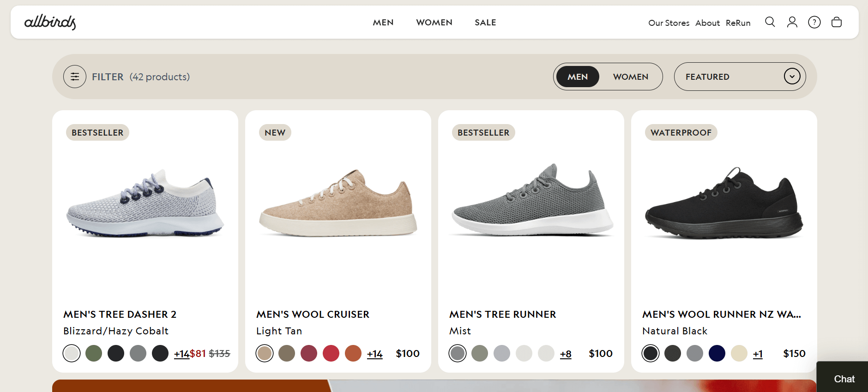Click the WATERPROOF badge
Screen dimensions: 868x392
[681, 132]
